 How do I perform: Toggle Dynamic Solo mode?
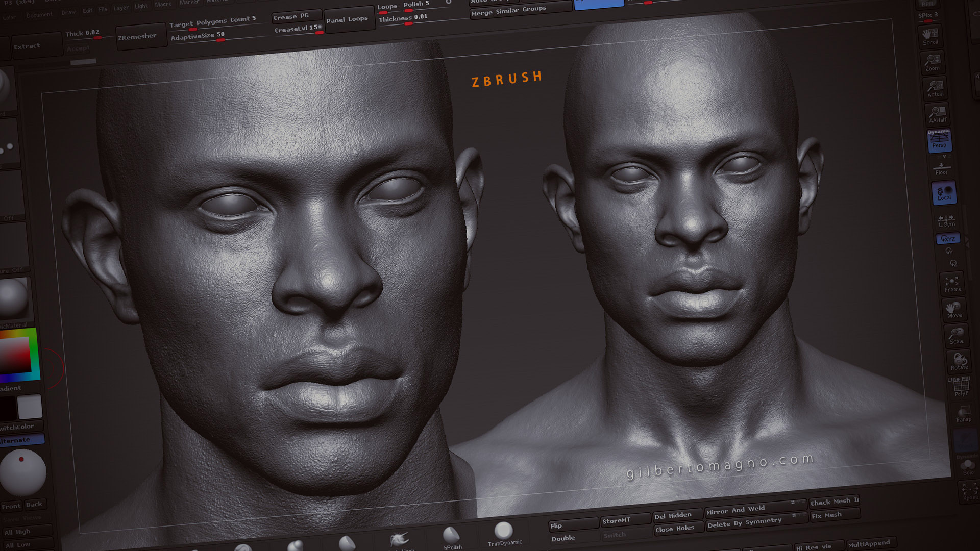point(967,465)
